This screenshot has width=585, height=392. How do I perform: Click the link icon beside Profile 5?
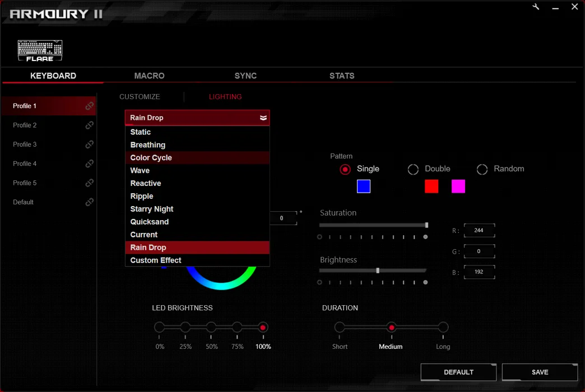[89, 183]
